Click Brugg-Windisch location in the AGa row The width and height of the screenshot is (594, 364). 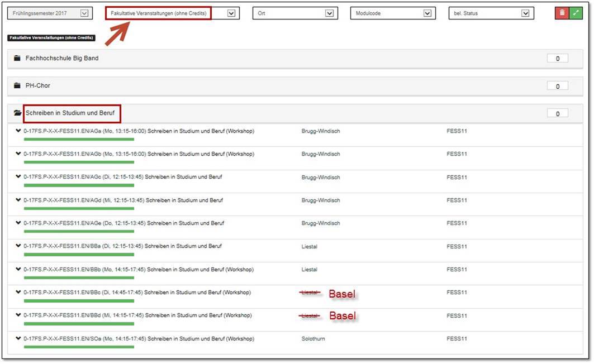321,131
